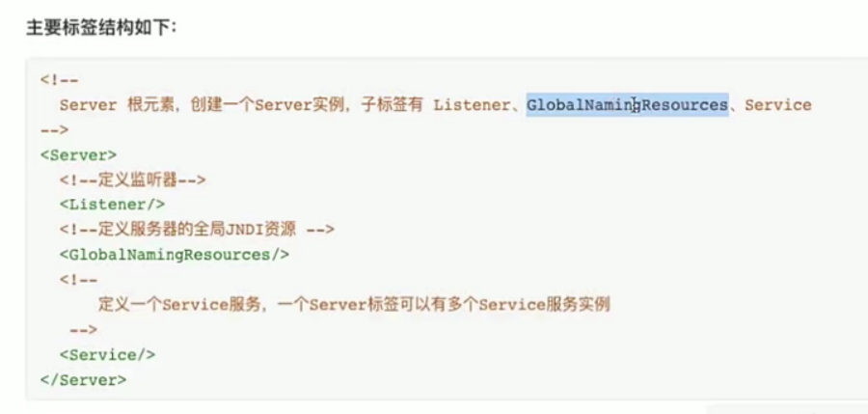Image resolution: width=868 pixels, height=414 pixels.
Task: Click the heading 主要标签结构如下
Action: 100,26
